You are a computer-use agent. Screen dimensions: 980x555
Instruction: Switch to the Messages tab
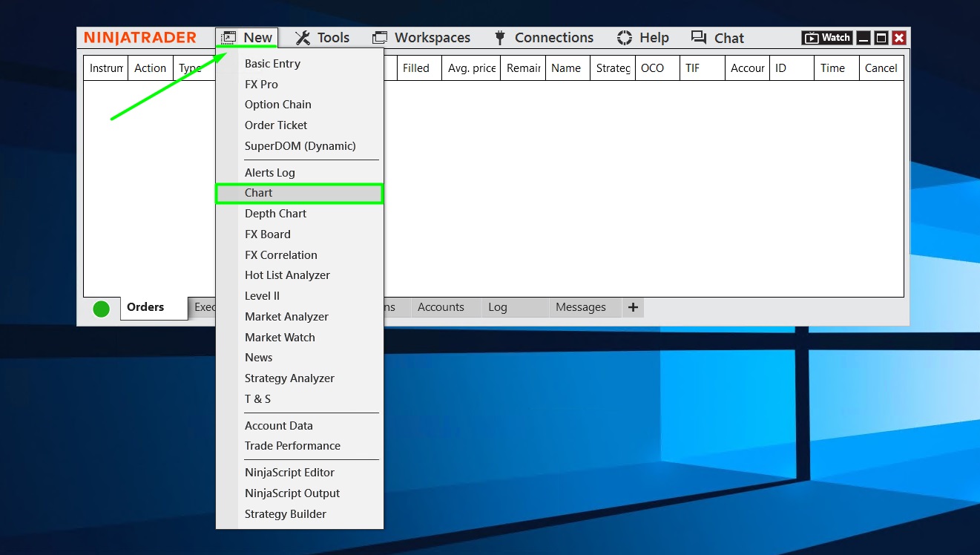pyautogui.click(x=582, y=306)
